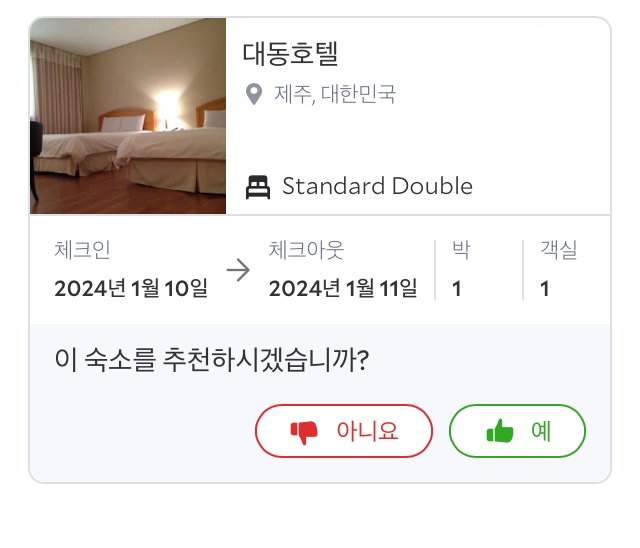
Task: Click the green thumbs up icon
Action: (x=500, y=431)
